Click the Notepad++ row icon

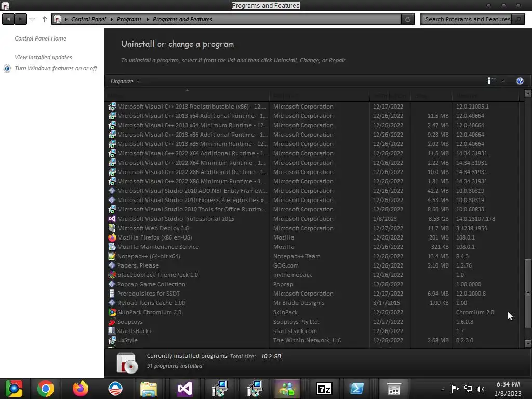[112, 256]
